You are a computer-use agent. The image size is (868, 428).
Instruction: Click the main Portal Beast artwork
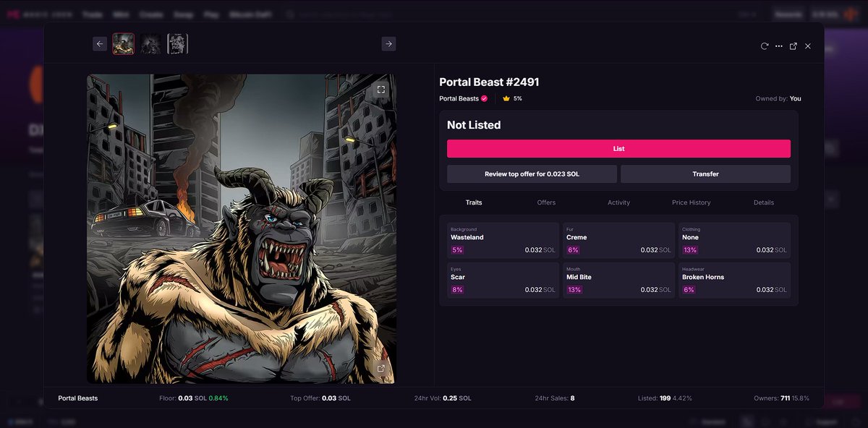click(242, 228)
